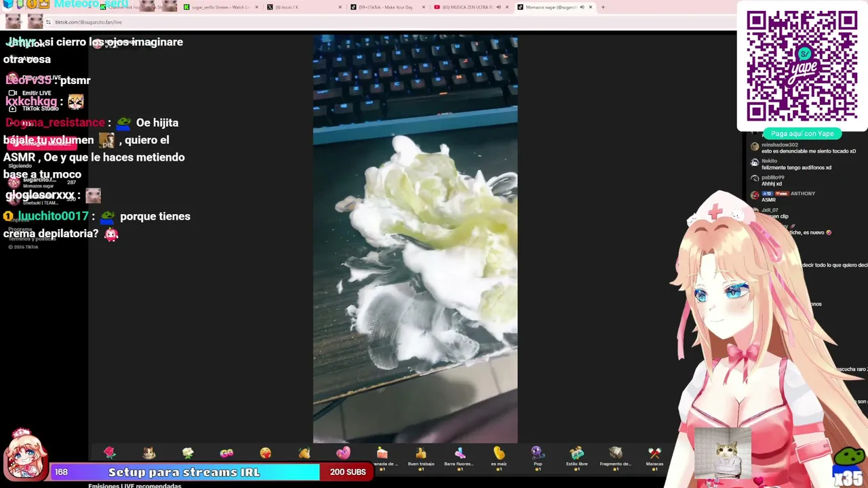Open a new browser tab
868x488 pixels.
[604, 7]
